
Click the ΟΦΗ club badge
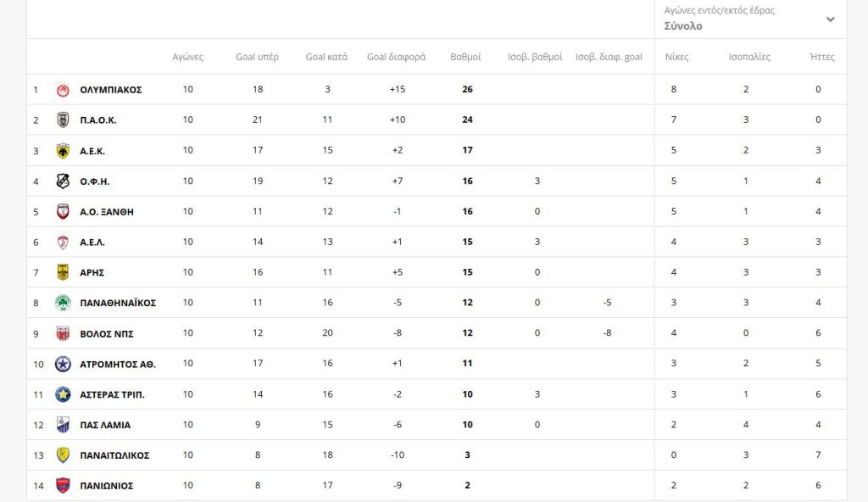63,181
